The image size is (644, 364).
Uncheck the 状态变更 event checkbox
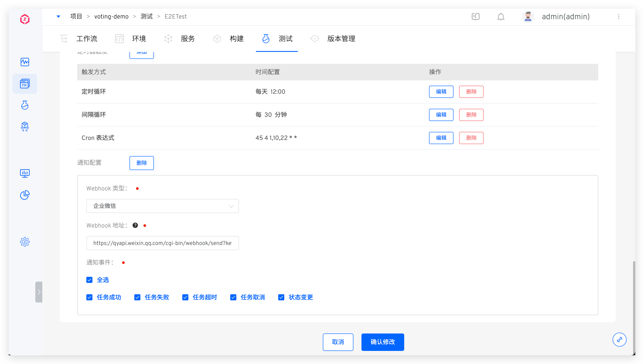(x=281, y=297)
